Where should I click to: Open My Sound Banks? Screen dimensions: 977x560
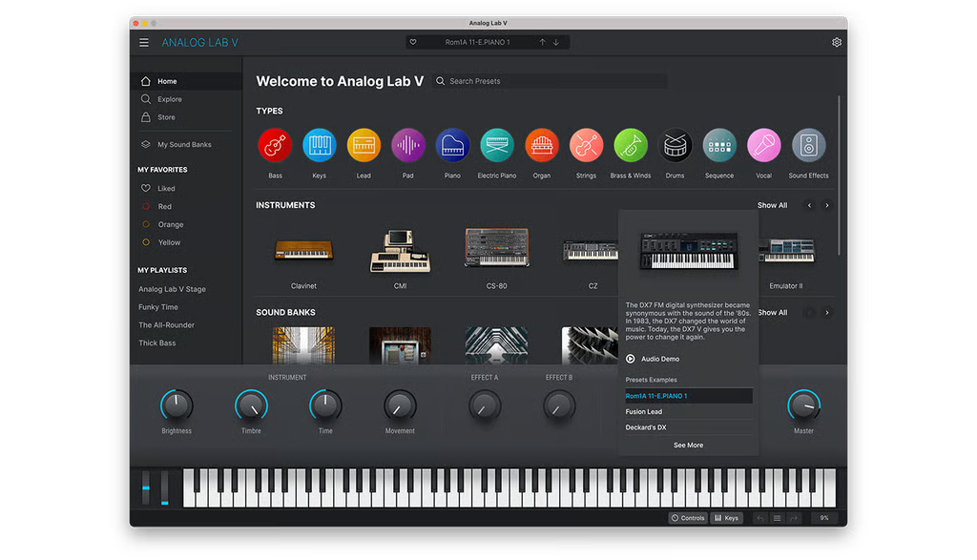[x=186, y=144]
